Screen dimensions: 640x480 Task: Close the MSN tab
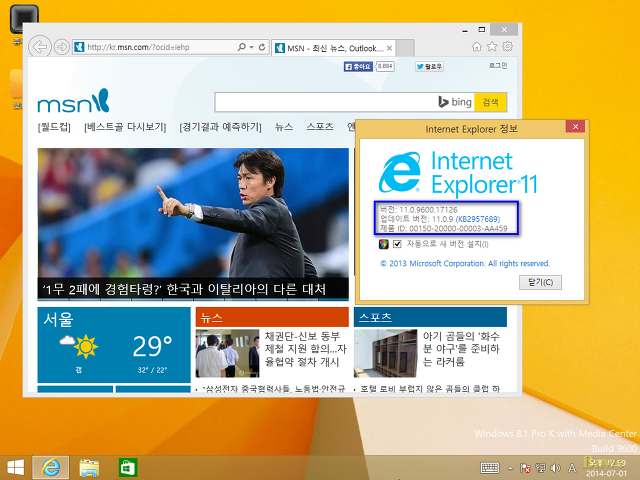click(389, 48)
